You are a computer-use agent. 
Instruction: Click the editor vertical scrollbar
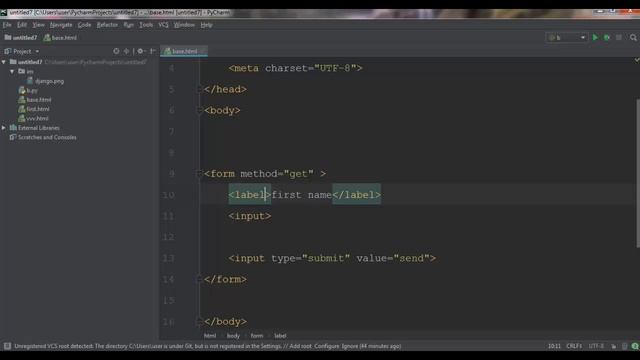(x=638, y=173)
